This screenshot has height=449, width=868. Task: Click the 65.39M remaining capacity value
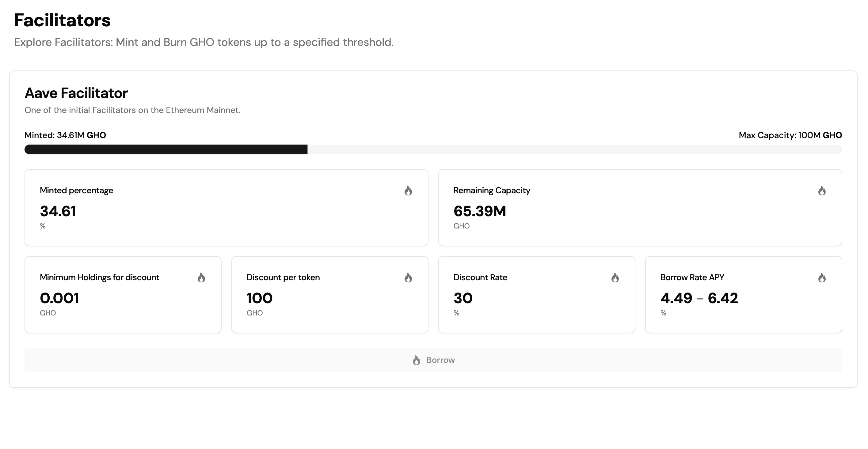pos(480,211)
